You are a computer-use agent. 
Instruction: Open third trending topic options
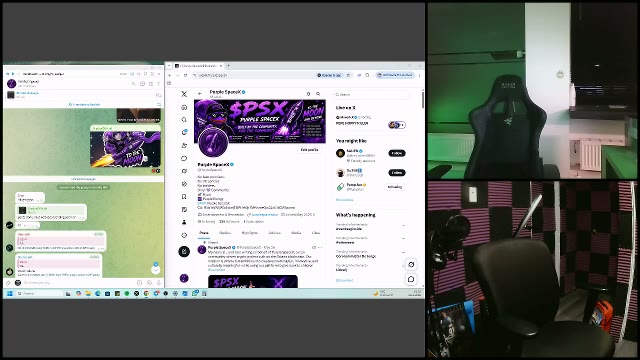click(x=403, y=252)
